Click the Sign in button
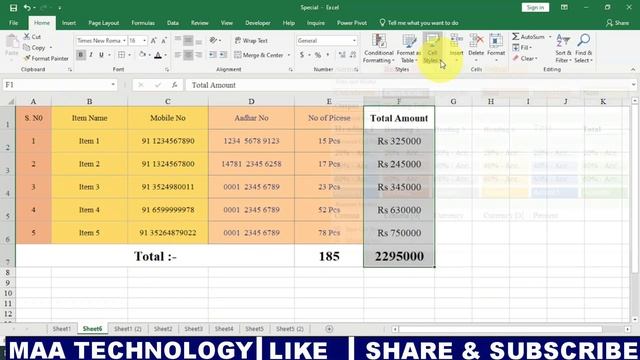640x360 pixels. [535, 7]
